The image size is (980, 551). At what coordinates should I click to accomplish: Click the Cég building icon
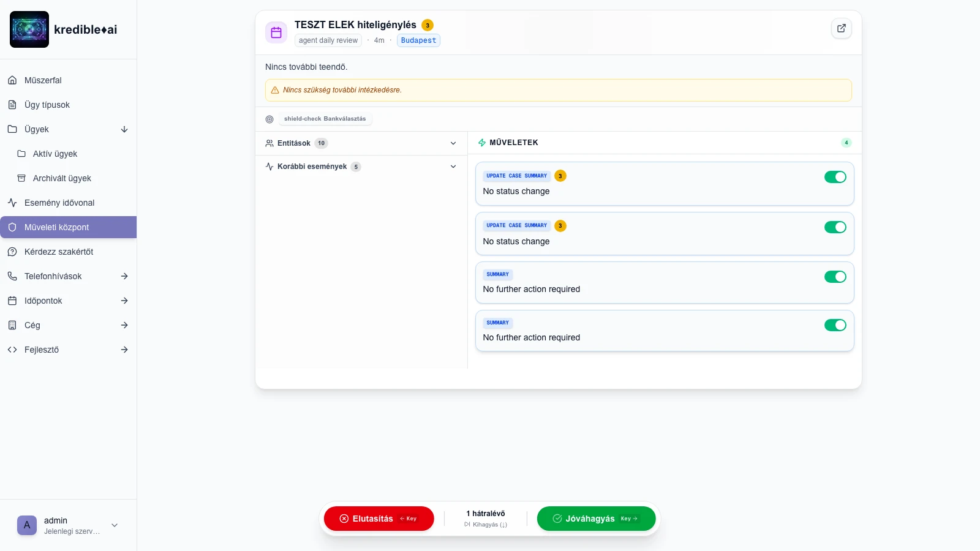click(x=12, y=325)
